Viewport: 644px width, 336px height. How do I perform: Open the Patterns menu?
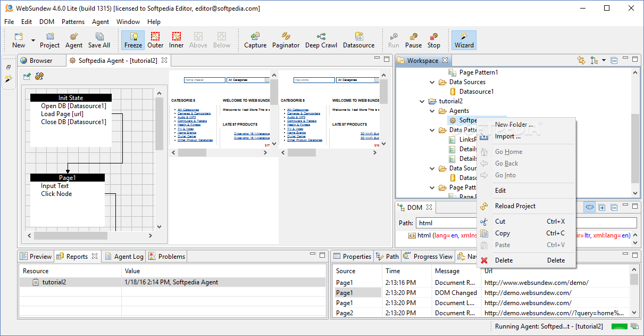(x=73, y=22)
